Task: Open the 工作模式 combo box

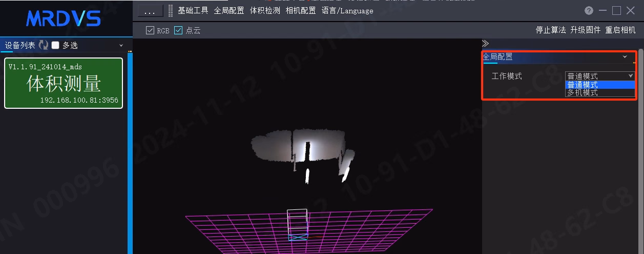Action: pyautogui.click(x=600, y=76)
